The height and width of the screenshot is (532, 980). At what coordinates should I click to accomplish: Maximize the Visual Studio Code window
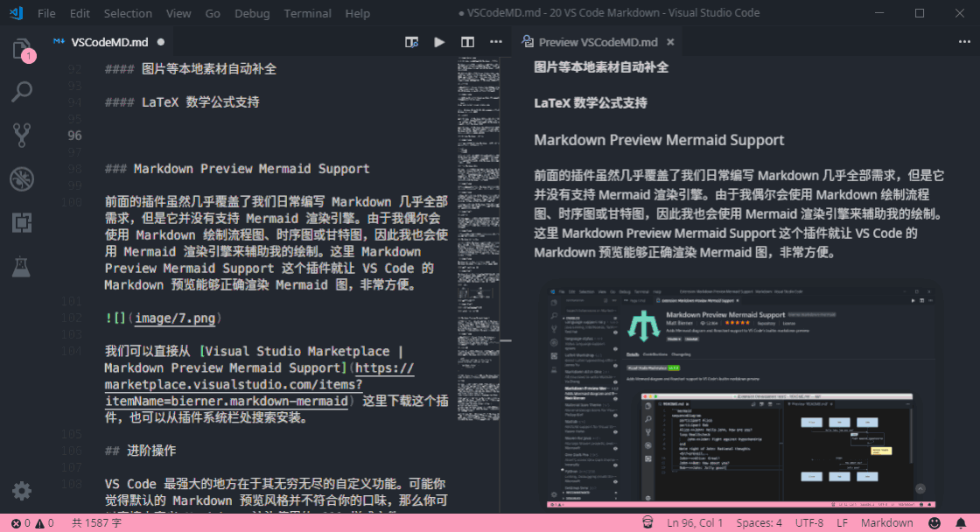coord(920,13)
